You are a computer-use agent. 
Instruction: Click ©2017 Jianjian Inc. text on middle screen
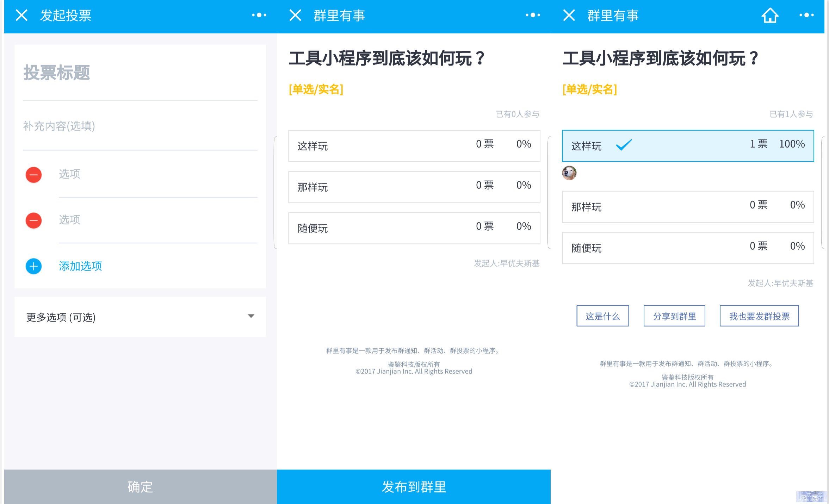[414, 372]
